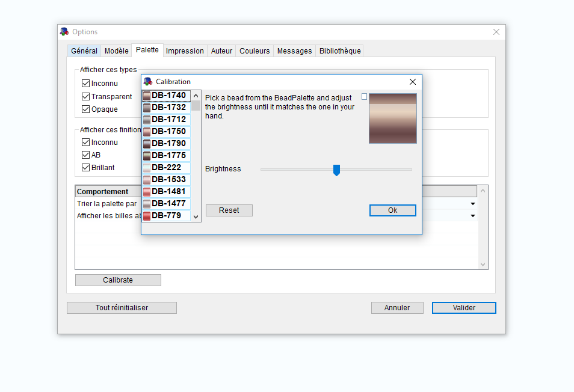Image resolution: width=574 pixels, height=392 pixels.
Task: Select the DB-1790 dark bead icon
Action: click(147, 144)
